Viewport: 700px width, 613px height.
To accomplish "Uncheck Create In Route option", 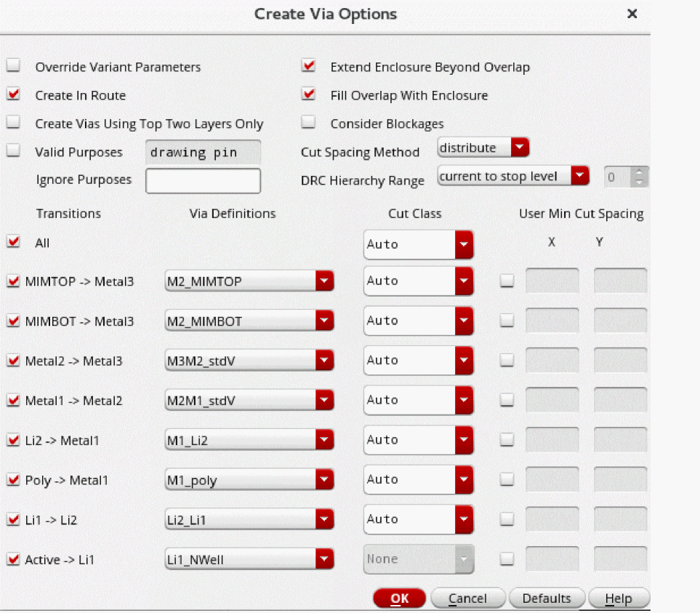I will pos(13,95).
